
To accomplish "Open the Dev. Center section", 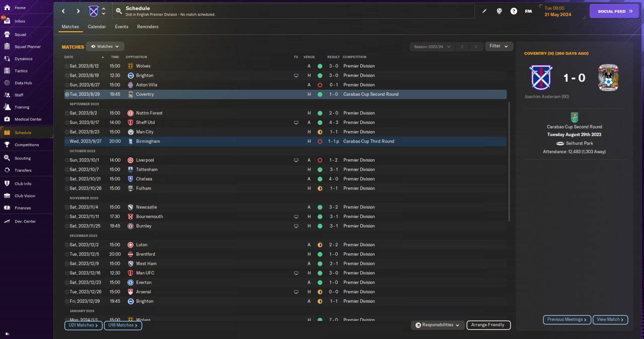I will [x=25, y=222].
